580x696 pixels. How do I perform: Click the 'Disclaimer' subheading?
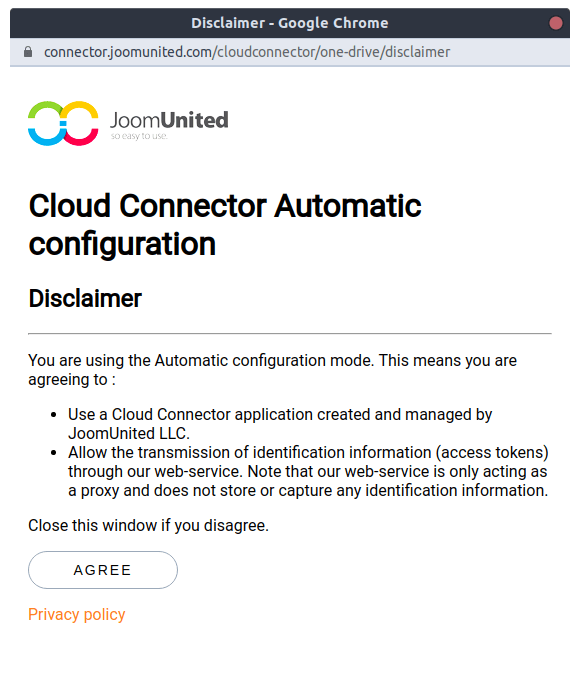85,298
